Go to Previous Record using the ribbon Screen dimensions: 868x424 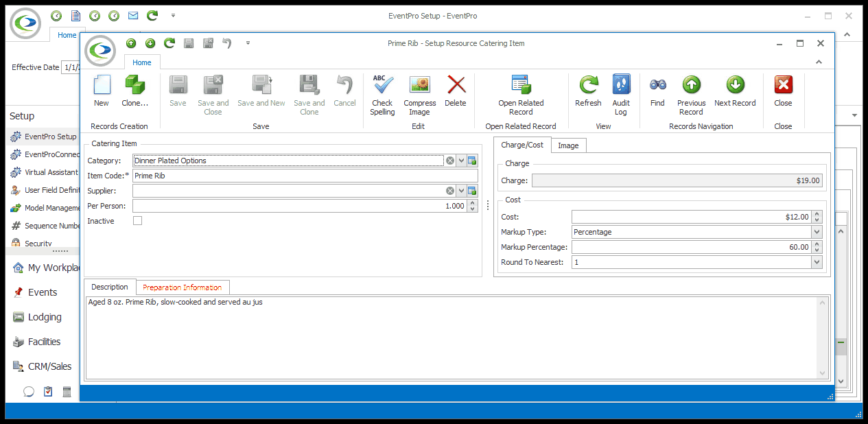tap(691, 95)
